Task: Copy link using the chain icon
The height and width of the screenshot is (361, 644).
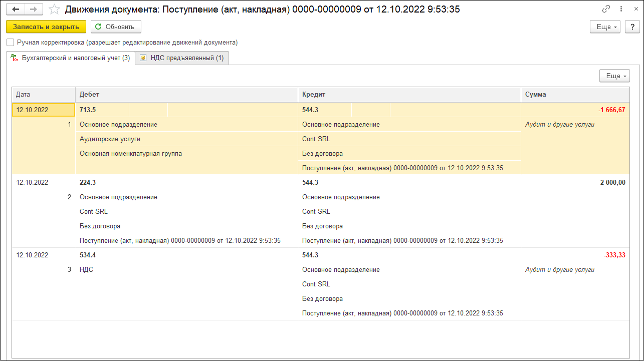Action: click(x=606, y=10)
